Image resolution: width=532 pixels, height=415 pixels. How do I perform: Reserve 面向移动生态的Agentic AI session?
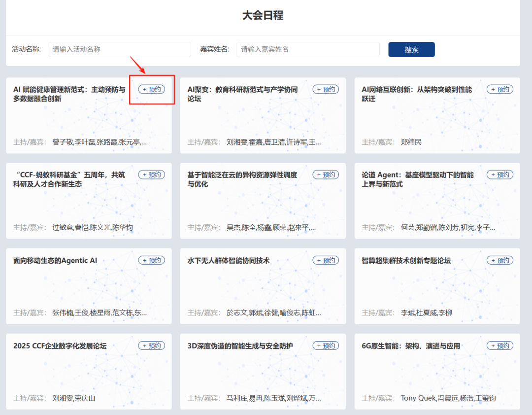(151, 260)
